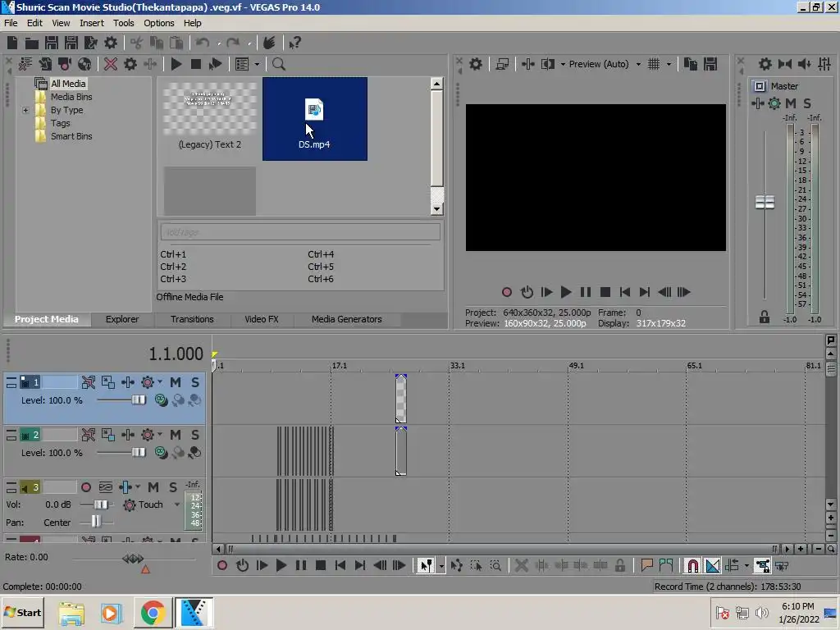Toggle Master bus Mute button

point(791,103)
